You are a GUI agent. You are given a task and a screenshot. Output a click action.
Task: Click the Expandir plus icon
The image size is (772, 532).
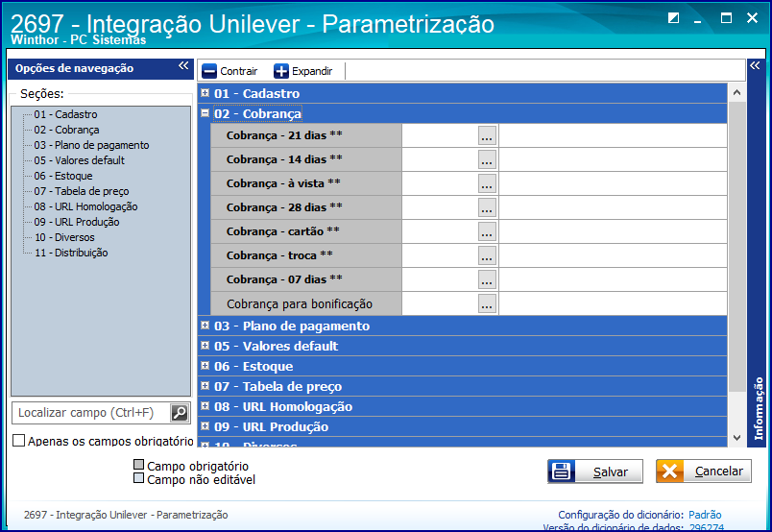[281, 71]
